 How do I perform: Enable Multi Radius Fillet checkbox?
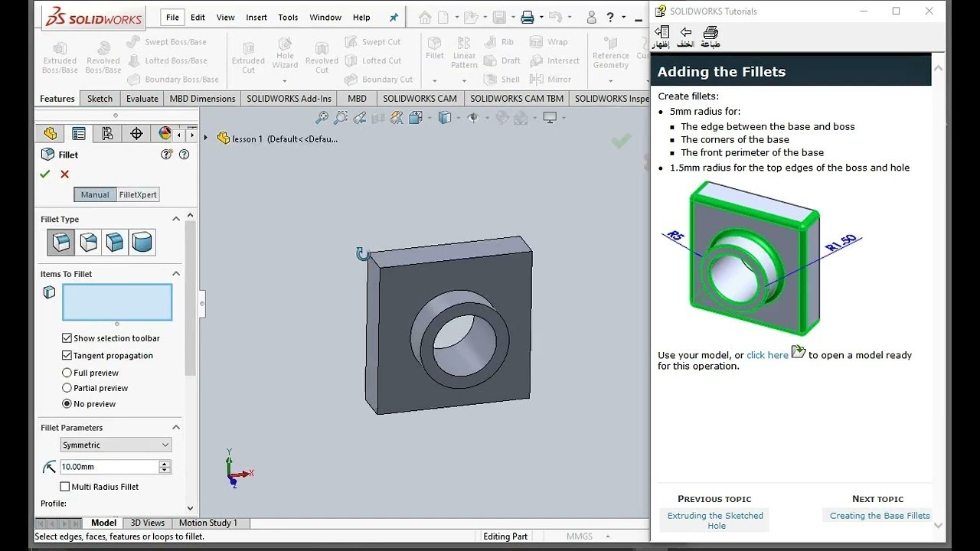[x=65, y=487]
